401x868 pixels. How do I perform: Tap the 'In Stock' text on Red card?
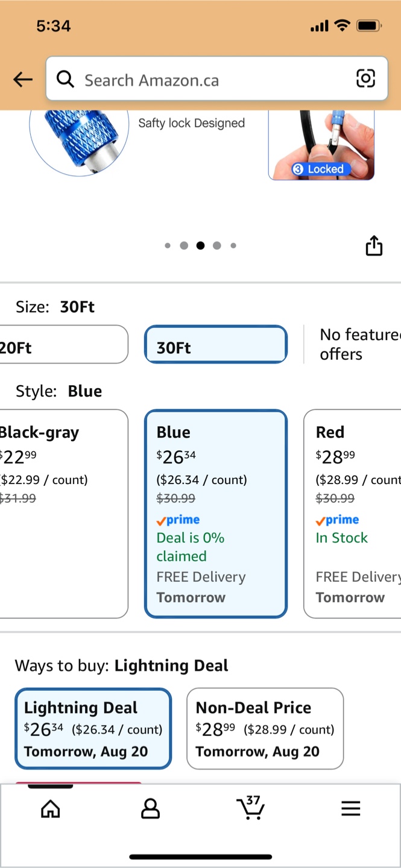coord(342,538)
